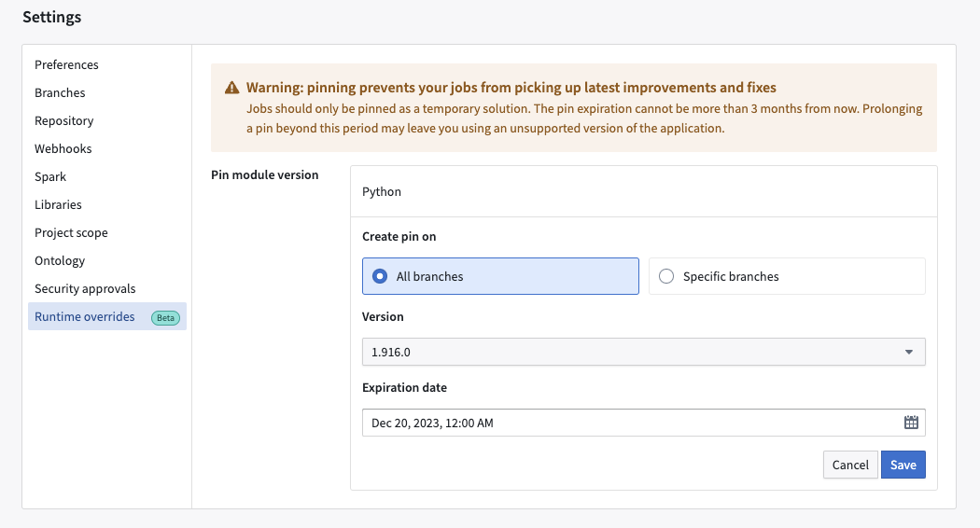This screenshot has height=528, width=980.
Task: Save the pin configuration
Action: click(903, 465)
